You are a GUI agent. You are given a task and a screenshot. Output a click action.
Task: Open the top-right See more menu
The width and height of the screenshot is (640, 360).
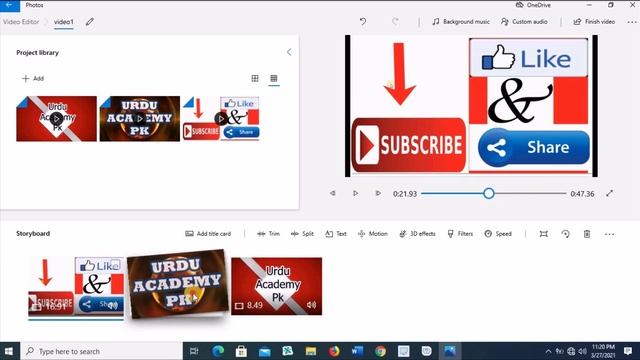(631, 22)
